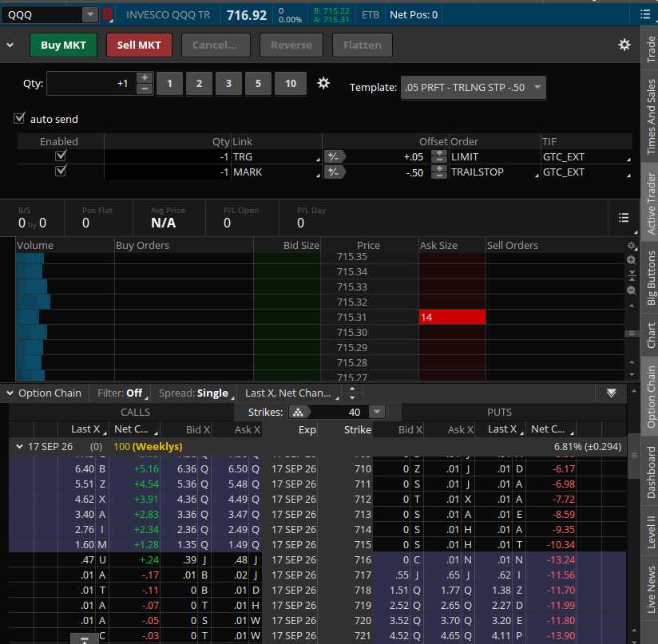
Task: Switch to Live News side tab
Action: 650,589
